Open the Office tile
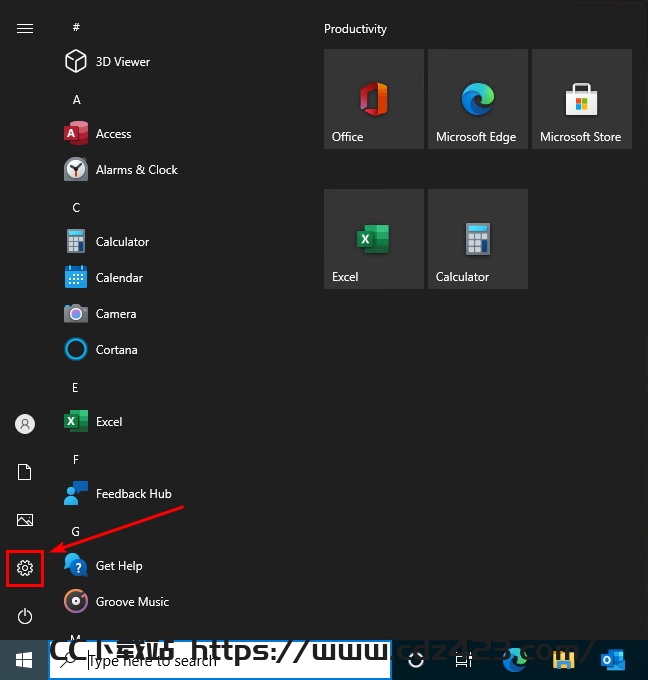Screen dimensions: 648x680 coord(374,99)
